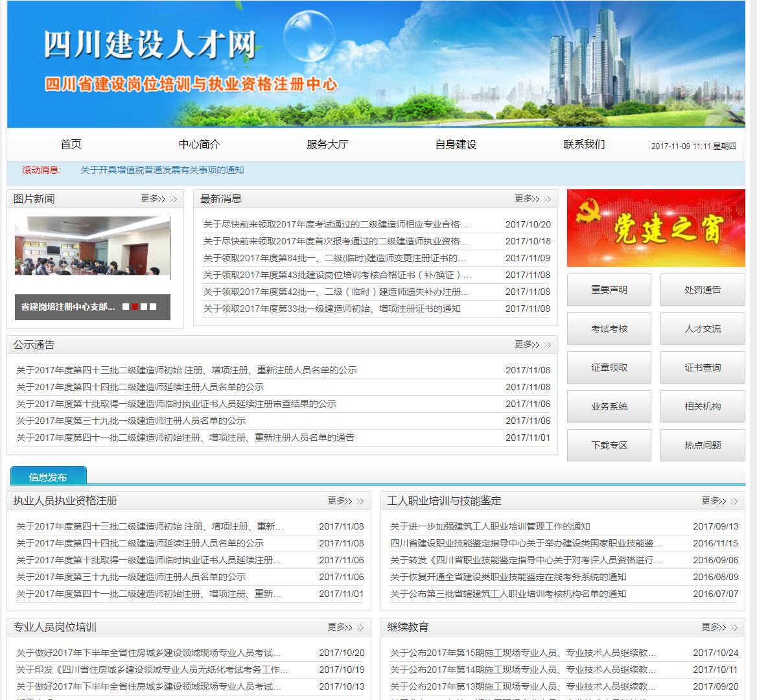Viewport: 757px width, 700px height.
Task: Select the red slide indicator in image carousel
Action: click(x=135, y=307)
